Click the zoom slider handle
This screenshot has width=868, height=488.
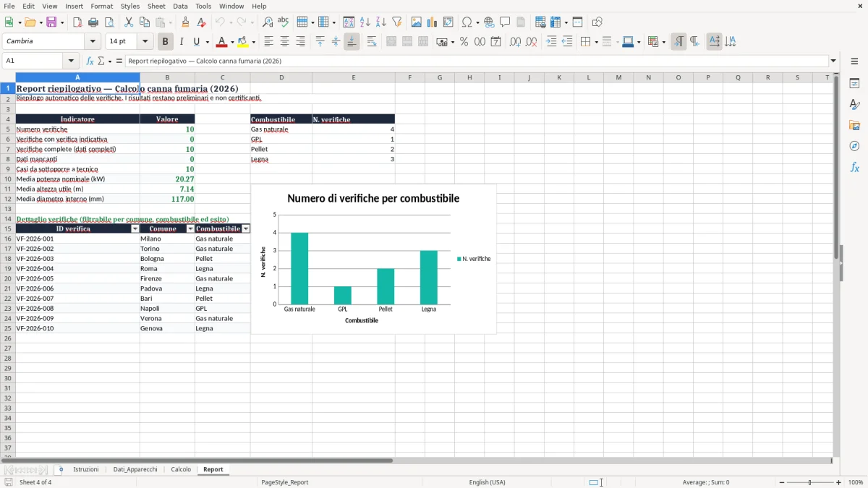[x=810, y=482]
